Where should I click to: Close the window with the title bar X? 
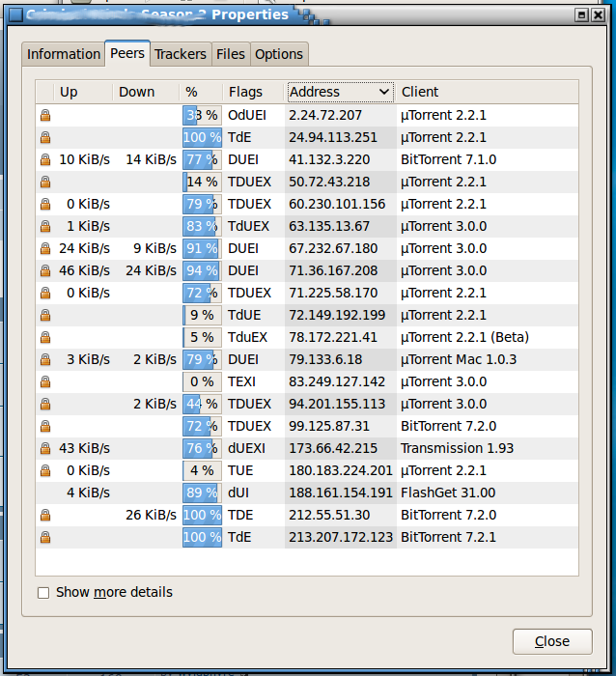[598, 15]
